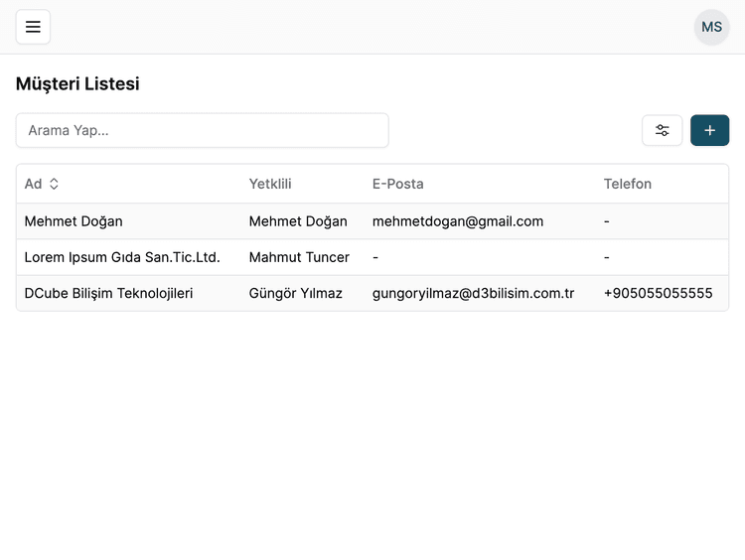
Task: Click Mehmet Doğan in the Yetkili column
Action: [298, 221]
